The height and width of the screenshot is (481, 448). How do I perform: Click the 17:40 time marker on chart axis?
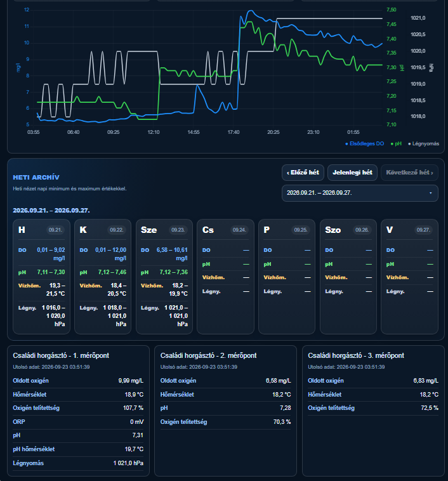[x=234, y=132]
